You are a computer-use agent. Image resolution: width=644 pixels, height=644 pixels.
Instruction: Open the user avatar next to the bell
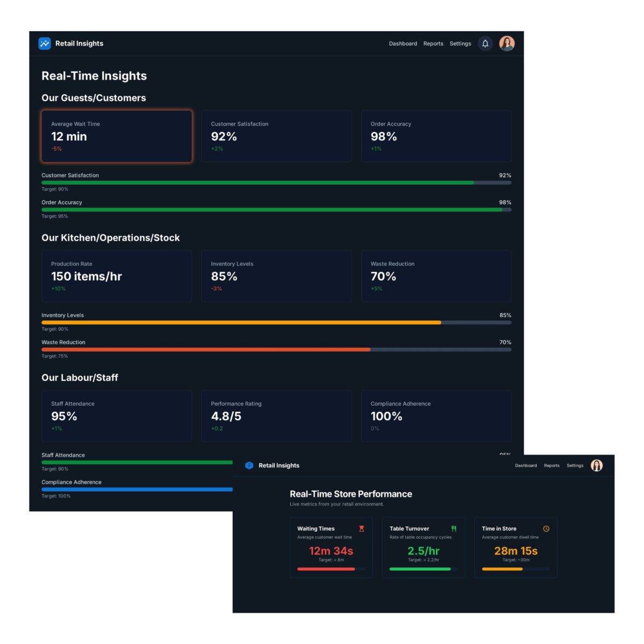pos(507,43)
